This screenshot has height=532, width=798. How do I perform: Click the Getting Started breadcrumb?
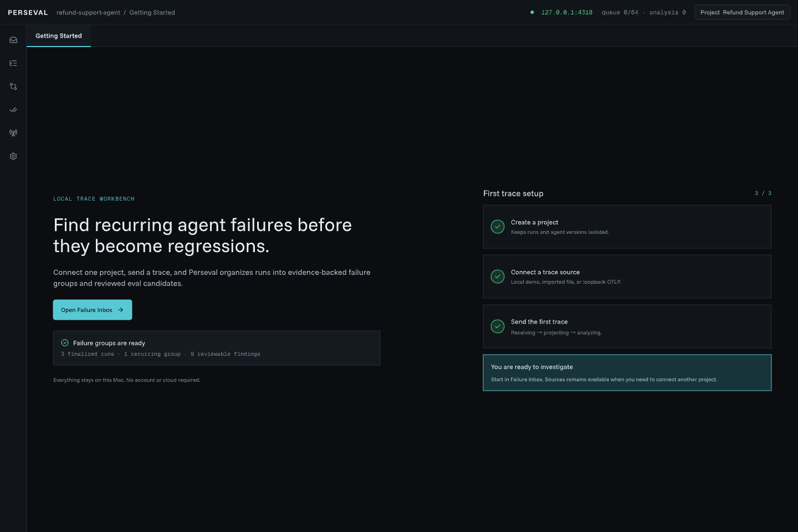point(152,12)
